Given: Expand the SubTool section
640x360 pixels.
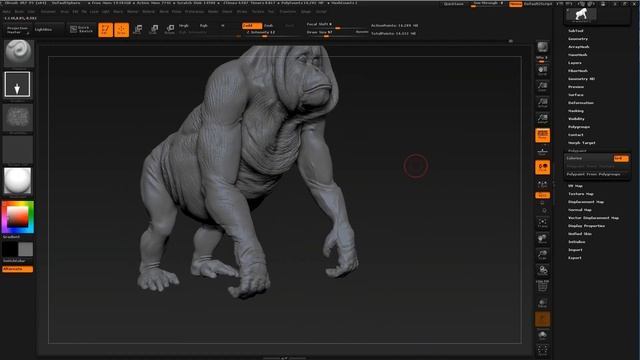Looking at the screenshot, I should (576, 31).
